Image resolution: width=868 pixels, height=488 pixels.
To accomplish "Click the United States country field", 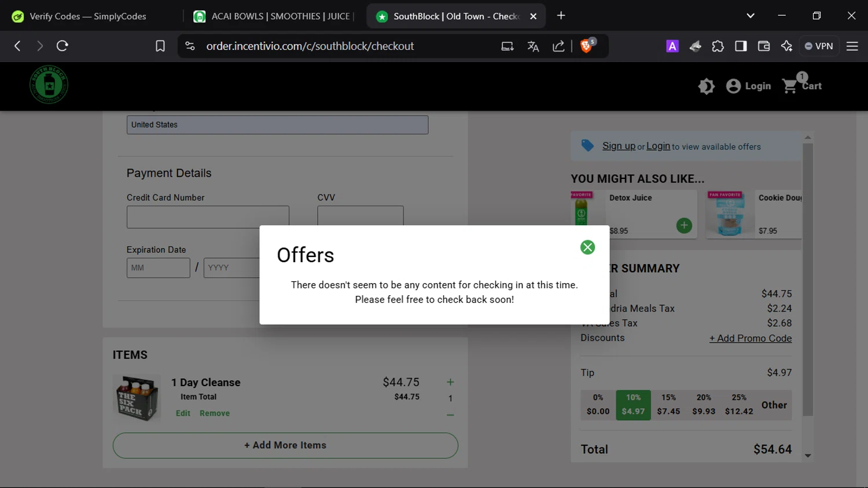I will (278, 124).
